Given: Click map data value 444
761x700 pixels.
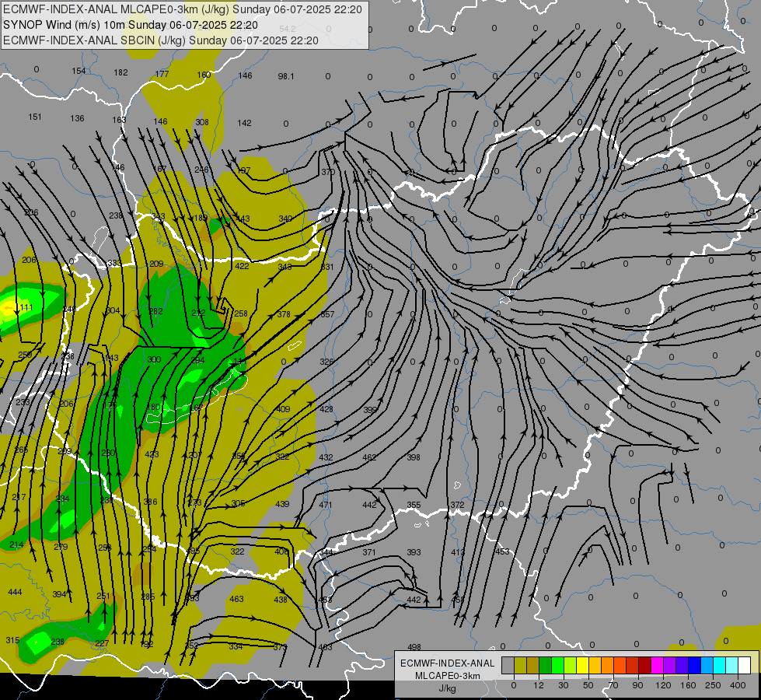Looking at the screenshot, I should (15, 592).
